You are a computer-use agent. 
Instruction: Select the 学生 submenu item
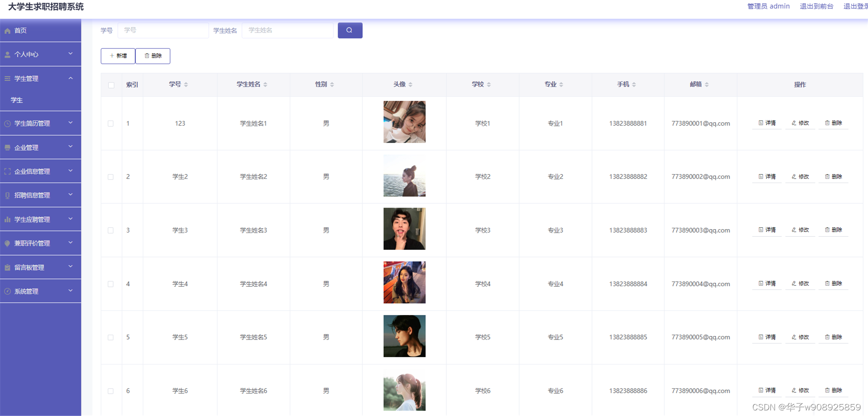pos(41,100)
